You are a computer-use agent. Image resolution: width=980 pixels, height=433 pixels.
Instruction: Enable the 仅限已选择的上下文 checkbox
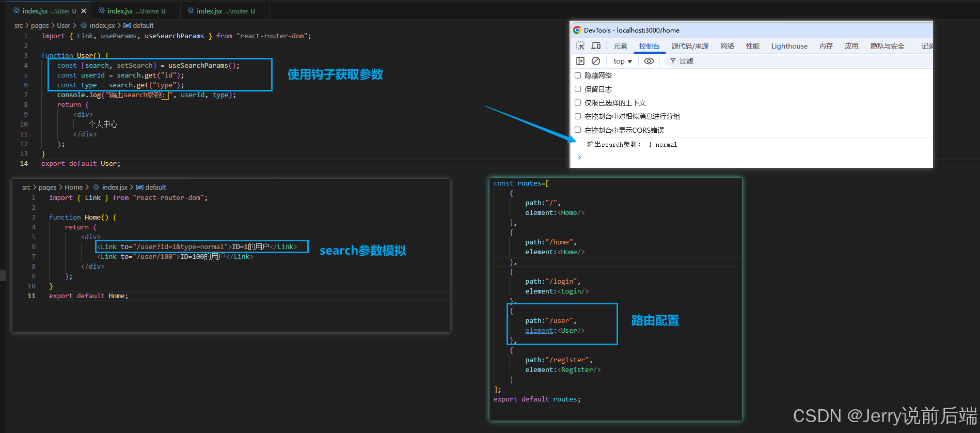[x=578, y=102]
